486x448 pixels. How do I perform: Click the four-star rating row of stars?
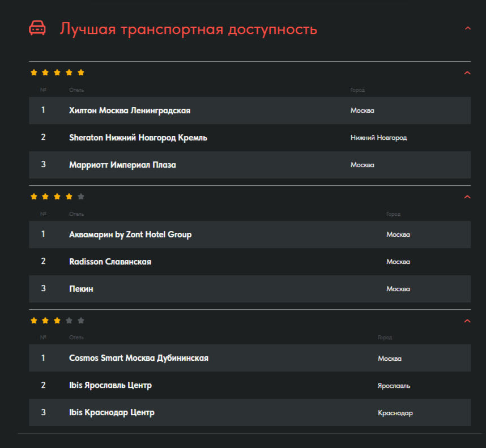[x=57, y=197]
